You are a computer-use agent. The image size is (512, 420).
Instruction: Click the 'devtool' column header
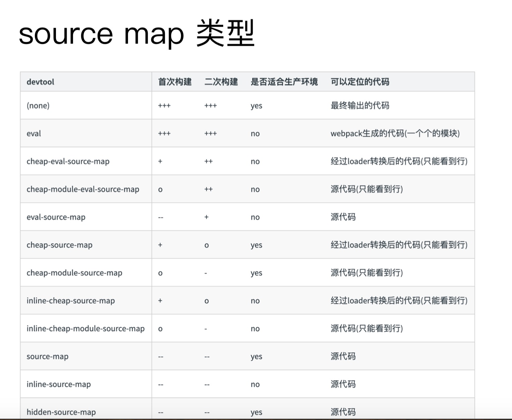pyautogui.click(x=40, y=82)
